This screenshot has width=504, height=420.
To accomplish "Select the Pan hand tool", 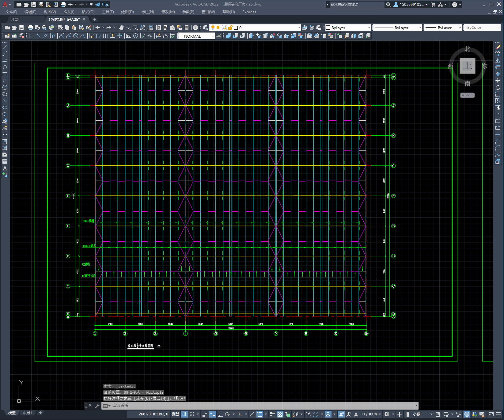I will (x=121, y=28).
